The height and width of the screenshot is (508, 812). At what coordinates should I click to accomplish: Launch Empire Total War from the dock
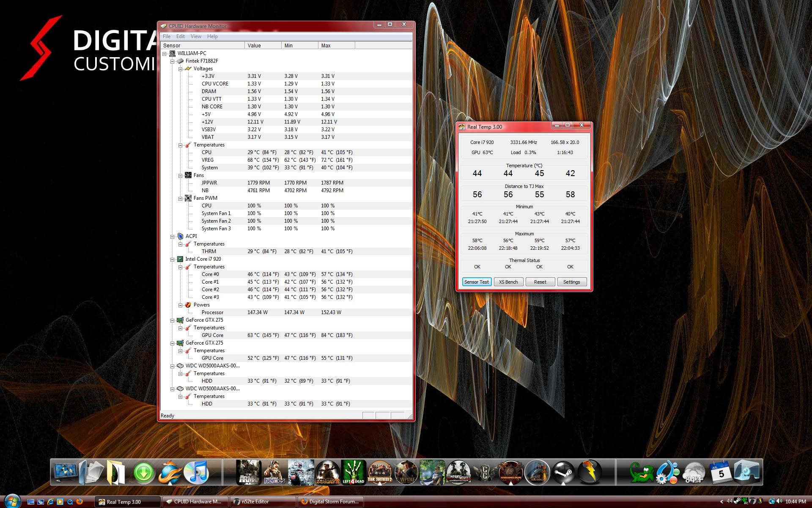pos(406,472)
